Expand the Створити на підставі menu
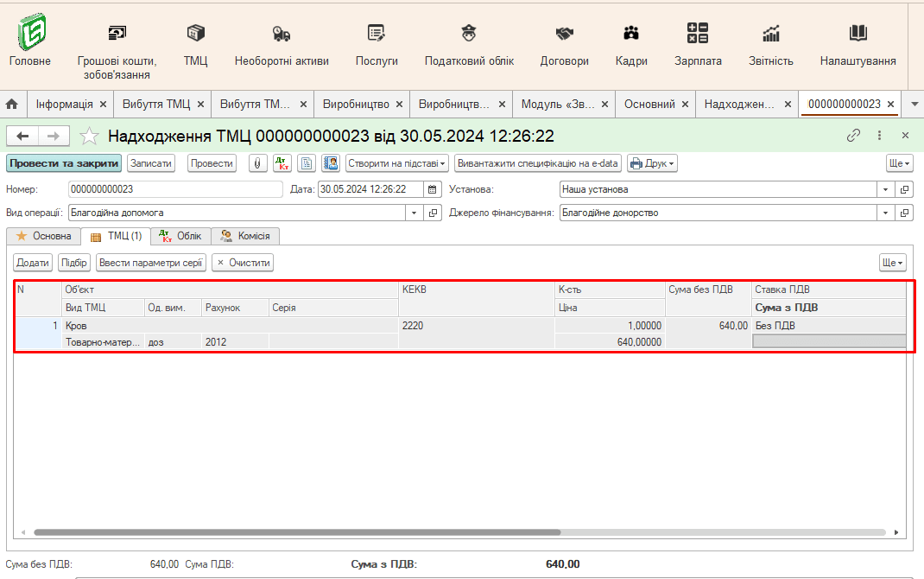924x579 pixels. [397, 163]
